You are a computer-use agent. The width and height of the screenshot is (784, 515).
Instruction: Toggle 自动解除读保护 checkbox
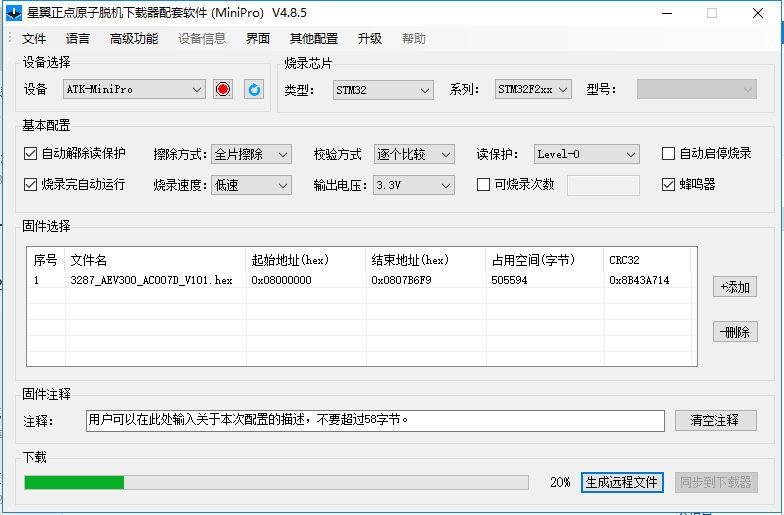click(x=30, y=154)
